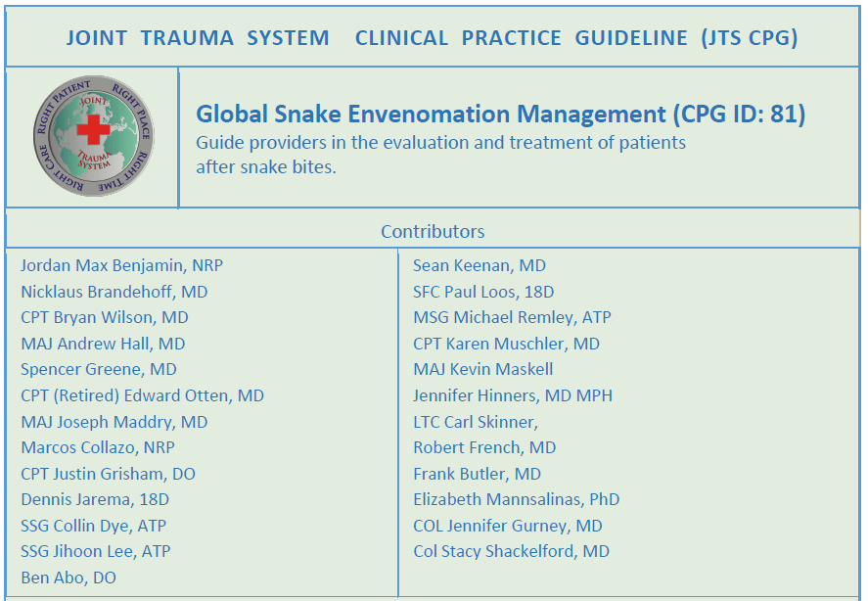This screenshot has width=868, height=601.
Task: Click the Global Snake Envenomation Management title
Action: click(500, 115)
